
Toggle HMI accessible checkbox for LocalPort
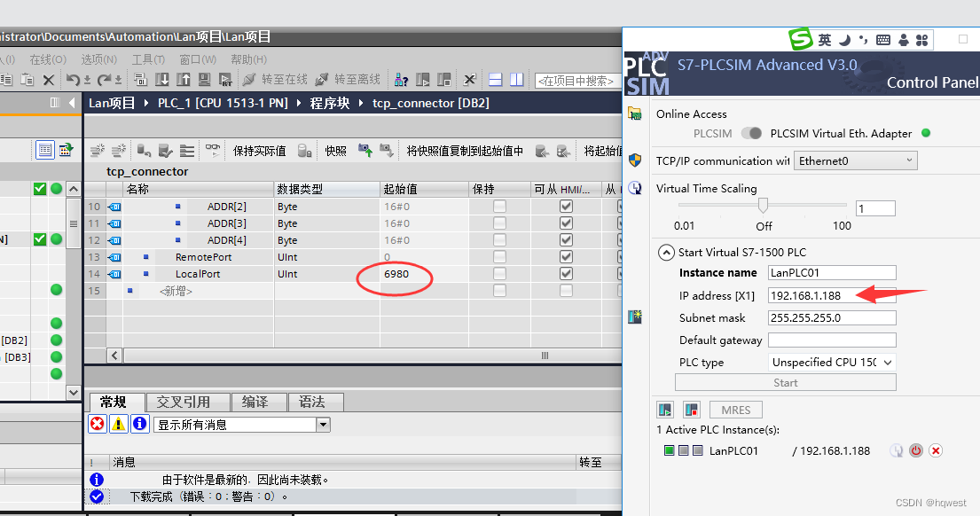coord(566,274)
